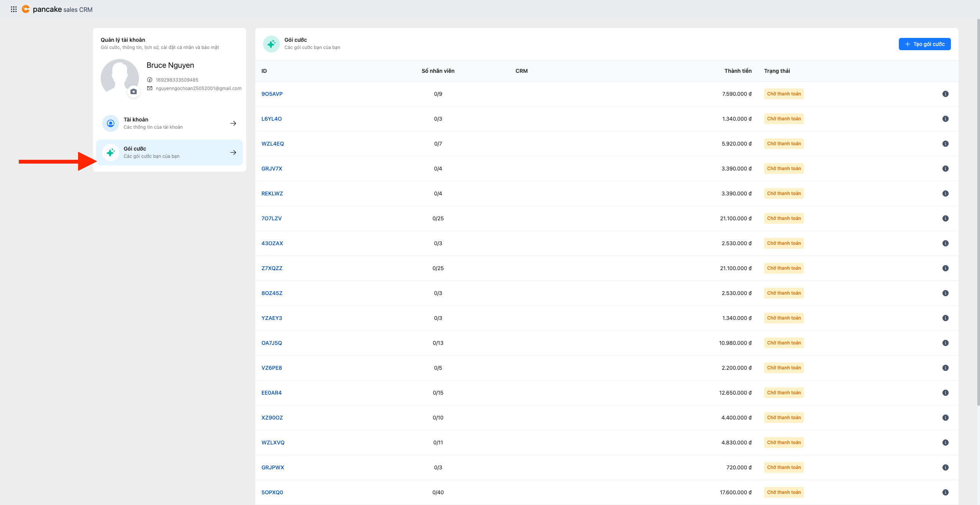Expand Tài khoản section arrow
The width and height of the screenshot is (980, 505).
233,123
